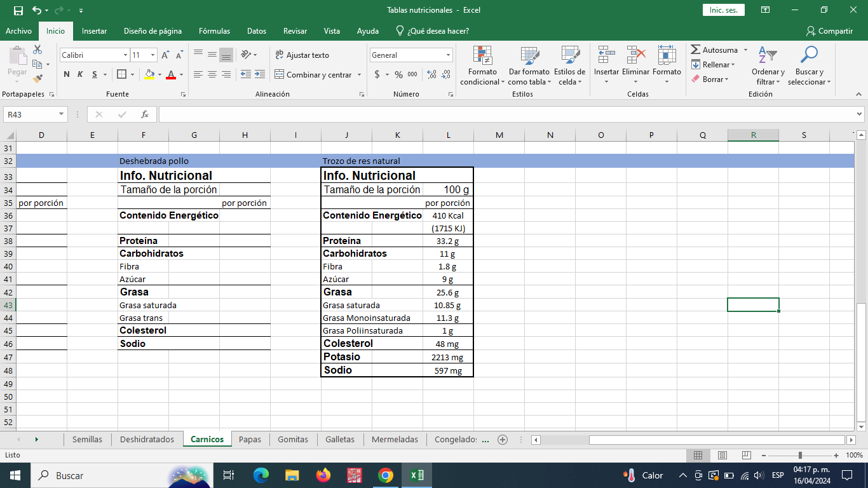Toggle Ajustar texto wrapping

(x=302, y=55)
